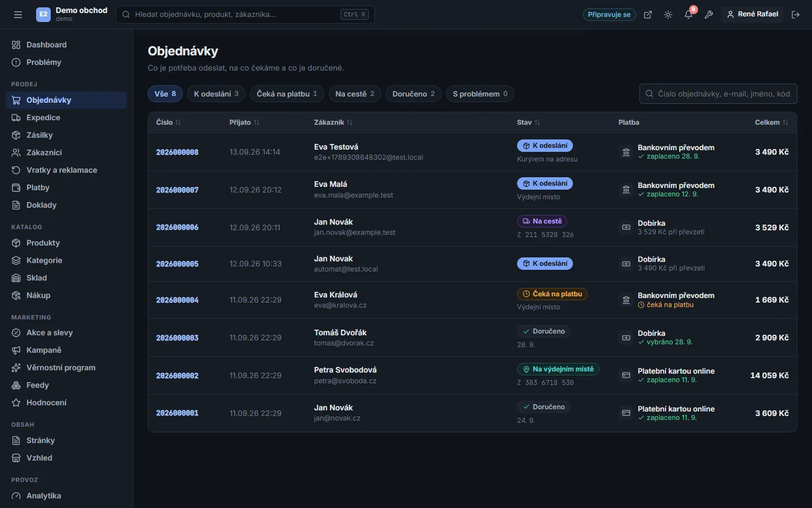Click the Stránky icon in sidebar
812x508 pixels.
tap(16, 440)
